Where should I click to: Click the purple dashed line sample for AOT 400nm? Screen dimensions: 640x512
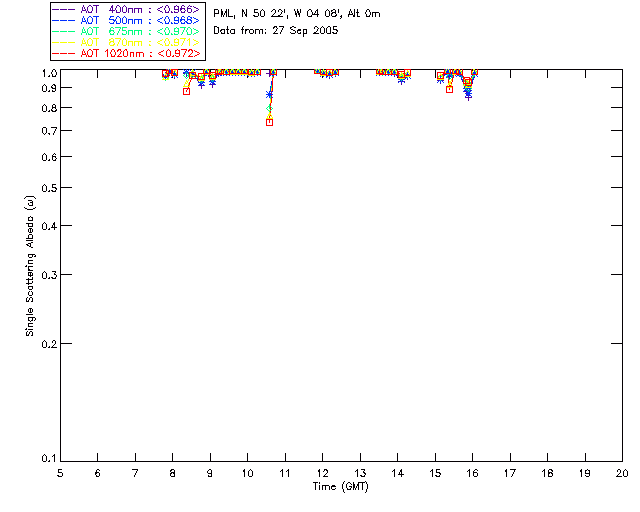(x=64, y=9)
